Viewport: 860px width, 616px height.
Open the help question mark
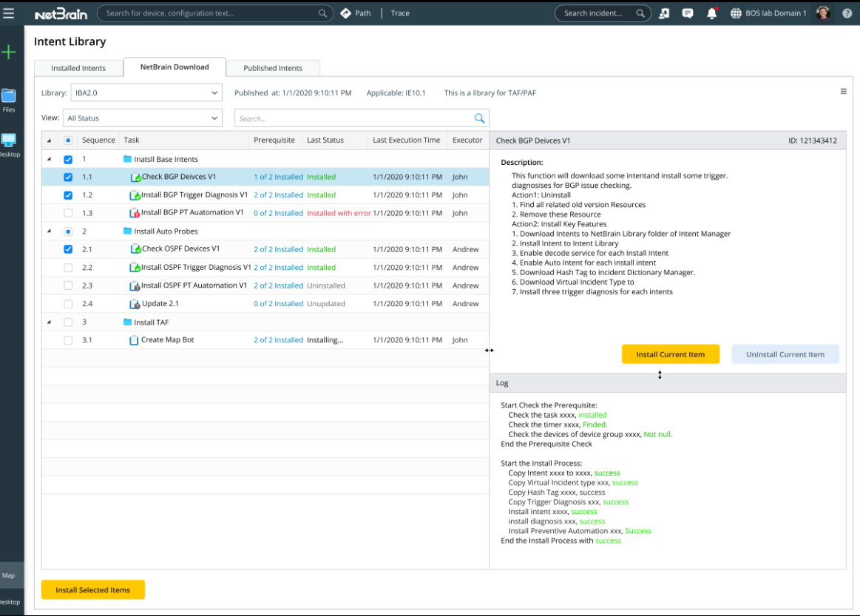[x=847, y=13]
